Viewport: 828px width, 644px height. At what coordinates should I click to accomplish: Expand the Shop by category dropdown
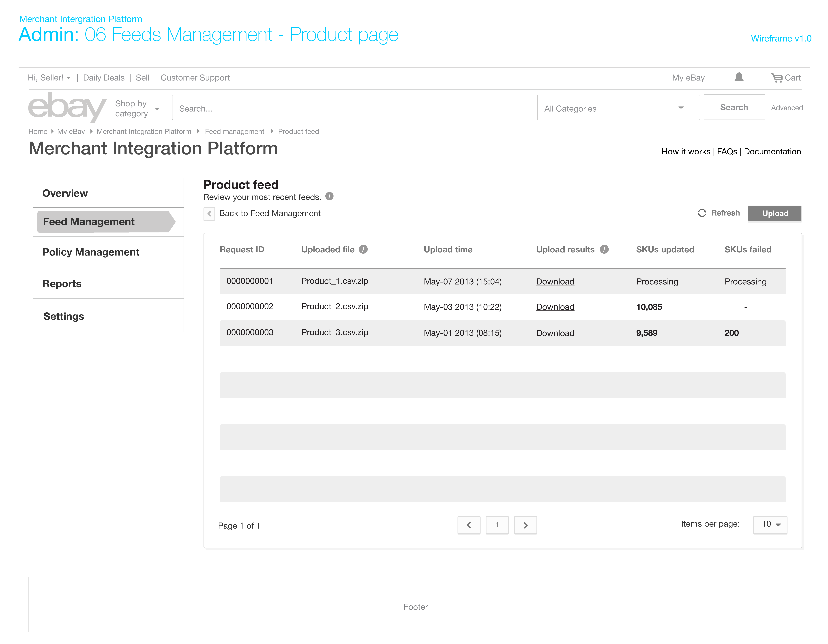[x=137, y=108]
